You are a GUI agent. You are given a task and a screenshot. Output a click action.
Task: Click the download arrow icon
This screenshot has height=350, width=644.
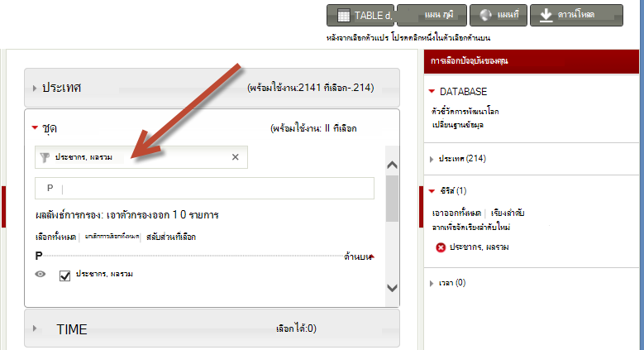546,16
